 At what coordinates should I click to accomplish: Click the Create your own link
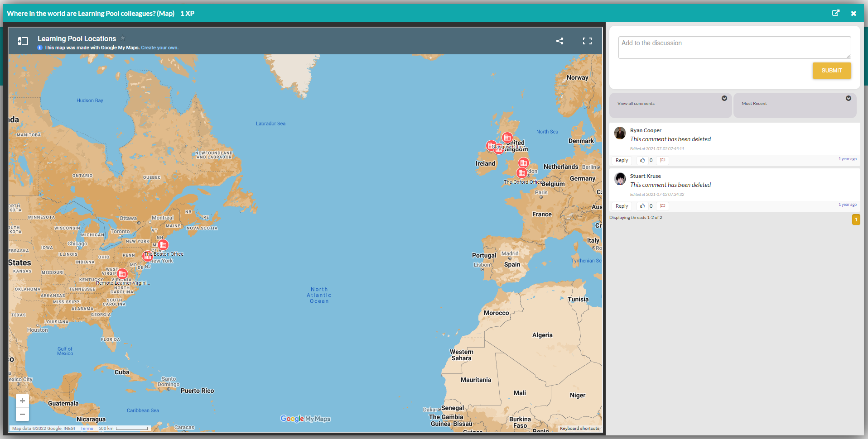click(x=159, y=48)
